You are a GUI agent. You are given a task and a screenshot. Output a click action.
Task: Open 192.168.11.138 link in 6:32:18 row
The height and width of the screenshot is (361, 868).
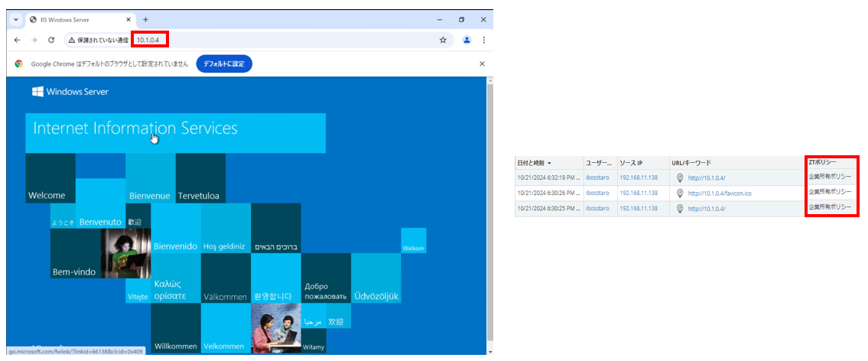pyautogui.click(x=639, y=177)
